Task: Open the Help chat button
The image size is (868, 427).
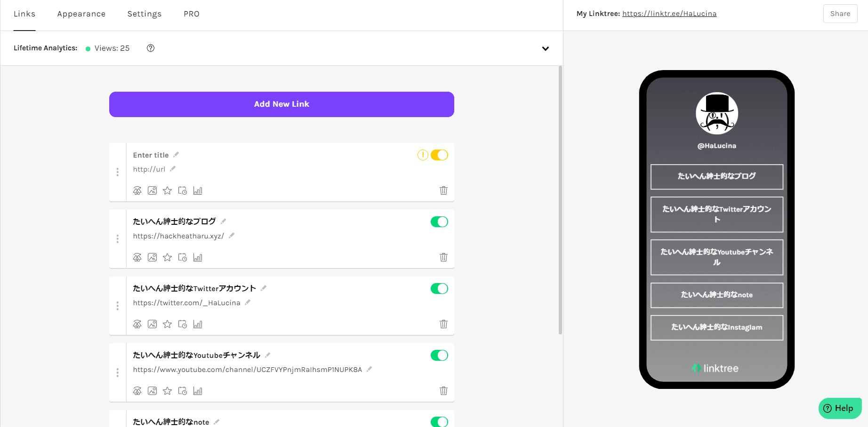Action: pyautogui.click(x=840, y=408)
